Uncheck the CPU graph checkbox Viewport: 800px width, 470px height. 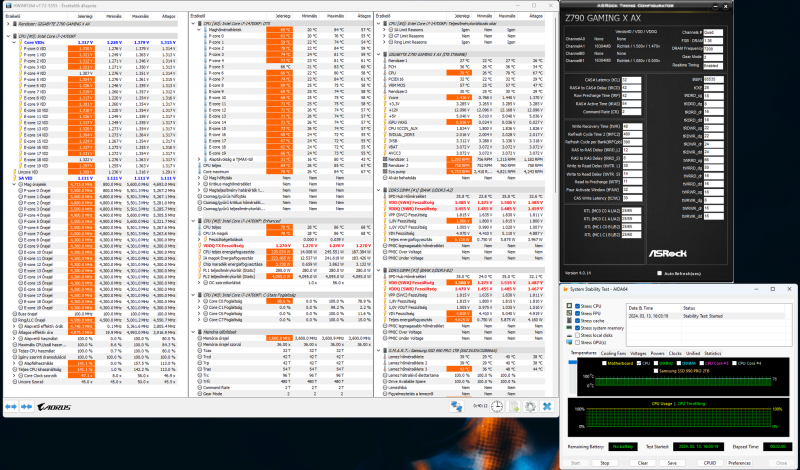pos(639,363)
